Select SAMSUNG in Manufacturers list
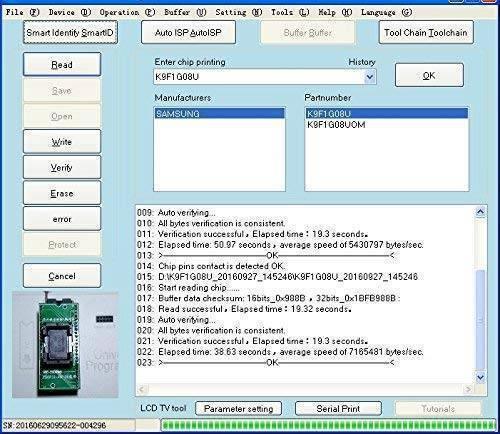 219,113
